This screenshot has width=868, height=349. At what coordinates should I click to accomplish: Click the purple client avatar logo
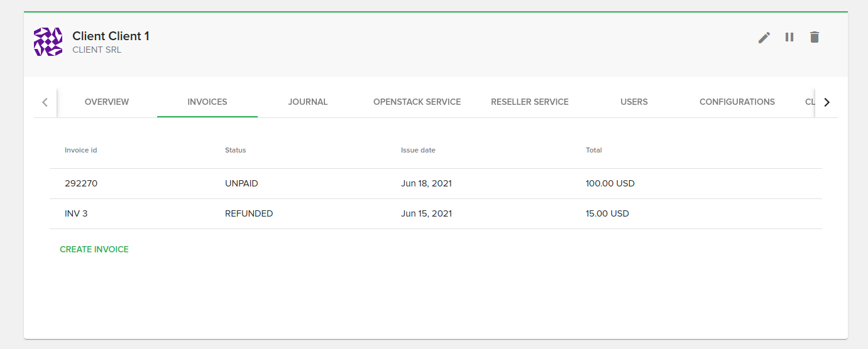click(48, 42)
